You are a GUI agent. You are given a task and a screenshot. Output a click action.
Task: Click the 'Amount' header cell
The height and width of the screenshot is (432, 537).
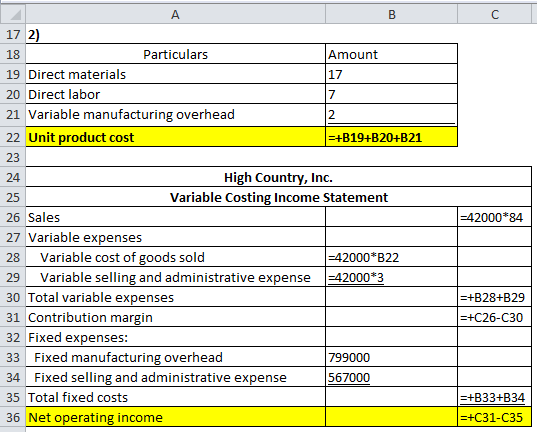391,54
